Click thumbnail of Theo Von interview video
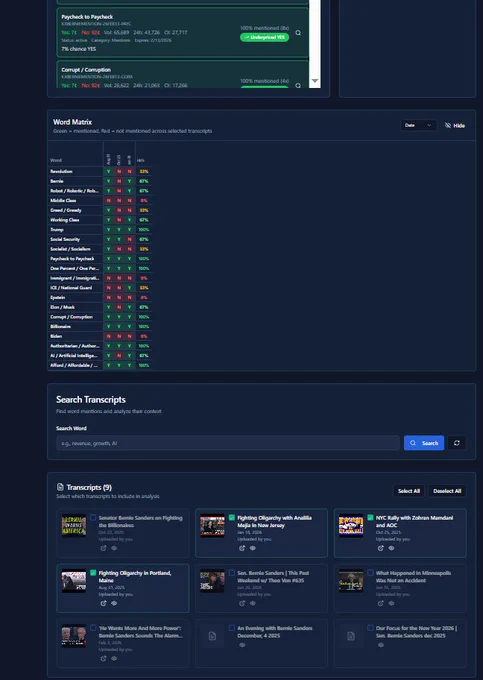Viewport: 483px width, 680px height. click(x=212, y=581)
